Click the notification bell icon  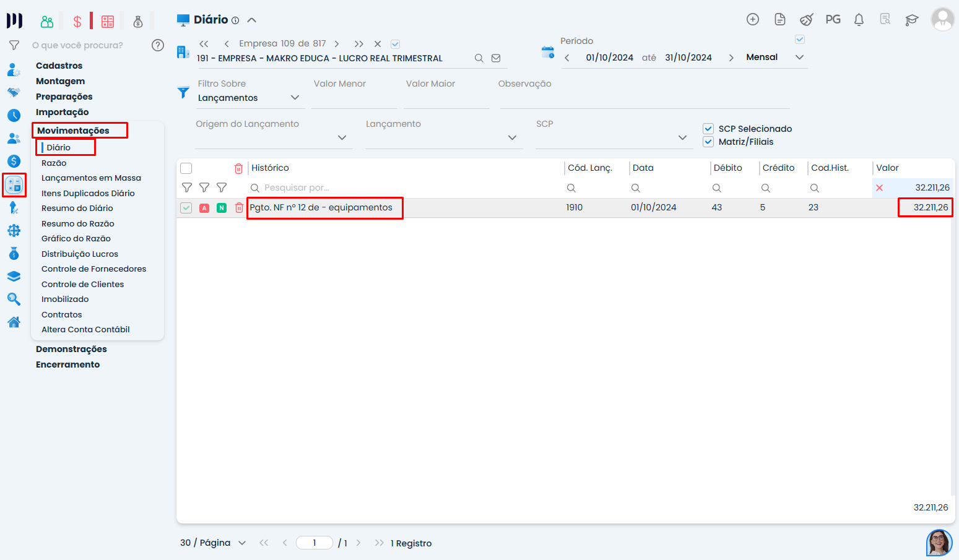pos(859,20)
